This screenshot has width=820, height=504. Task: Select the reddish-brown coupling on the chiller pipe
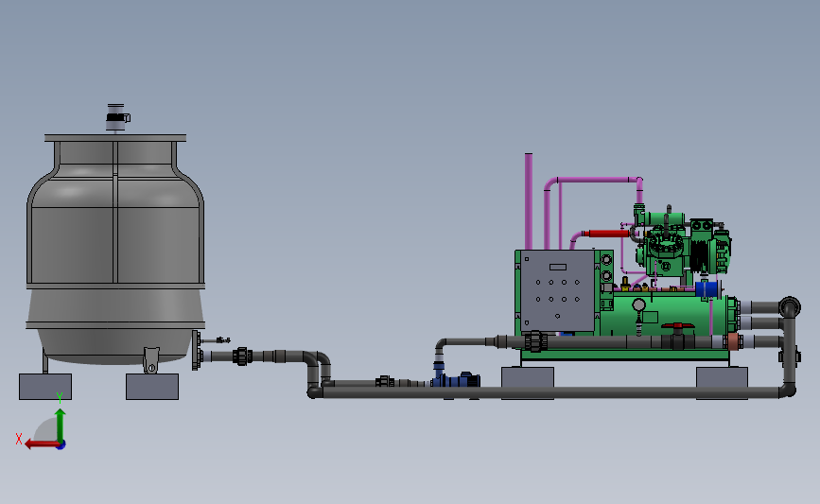click(x=733, y=342)
